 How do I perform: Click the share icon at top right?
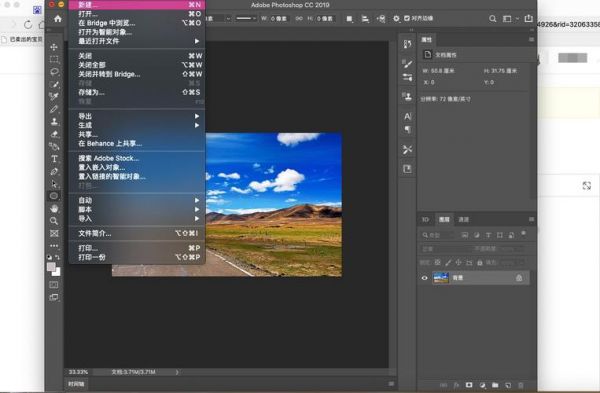[528, 18]
